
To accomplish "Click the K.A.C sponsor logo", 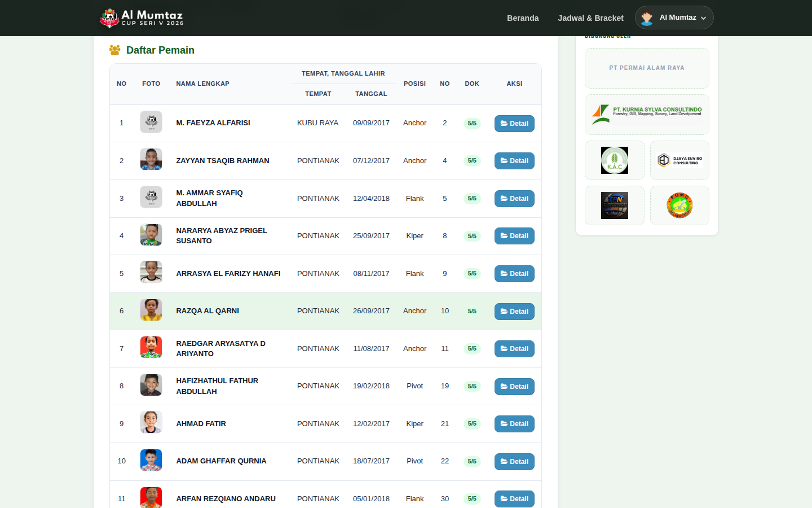I will click(615, 160).
